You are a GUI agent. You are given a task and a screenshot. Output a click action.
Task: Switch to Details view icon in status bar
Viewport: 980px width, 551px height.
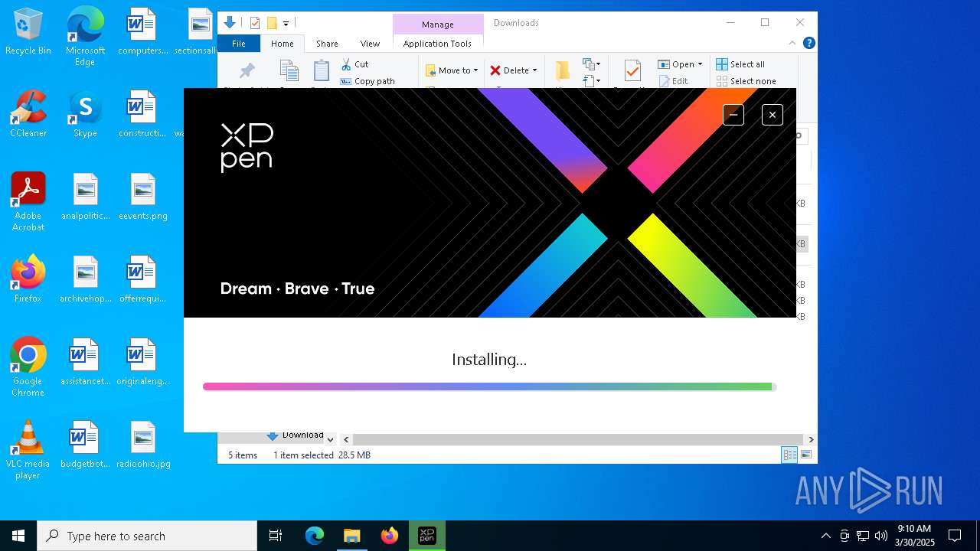click(789, 455)
